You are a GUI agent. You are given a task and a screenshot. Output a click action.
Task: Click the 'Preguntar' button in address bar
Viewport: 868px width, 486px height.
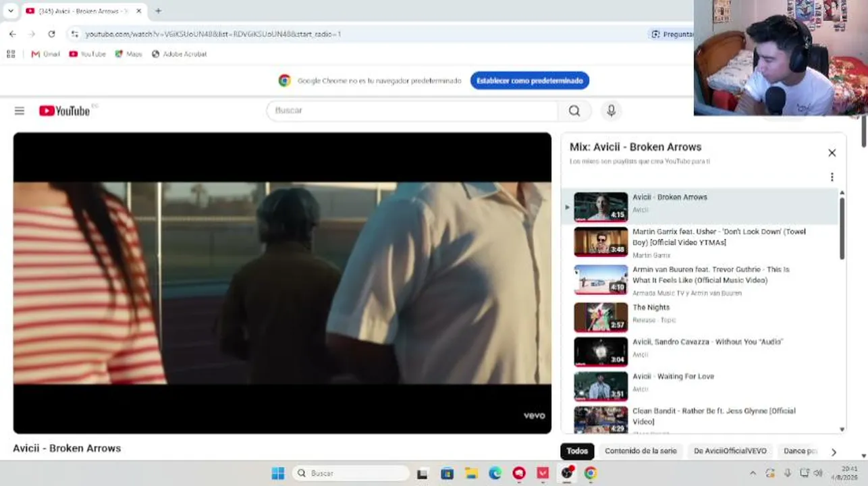[672, 34]
